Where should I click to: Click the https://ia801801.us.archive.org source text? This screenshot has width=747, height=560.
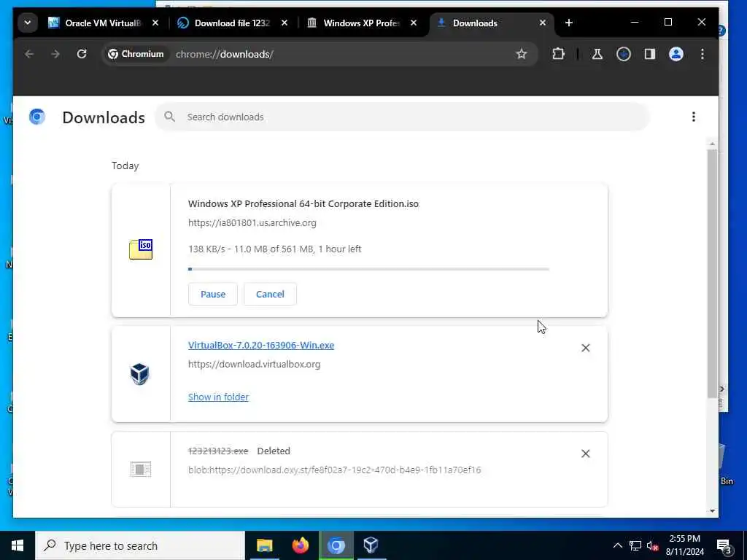(252, 223)
